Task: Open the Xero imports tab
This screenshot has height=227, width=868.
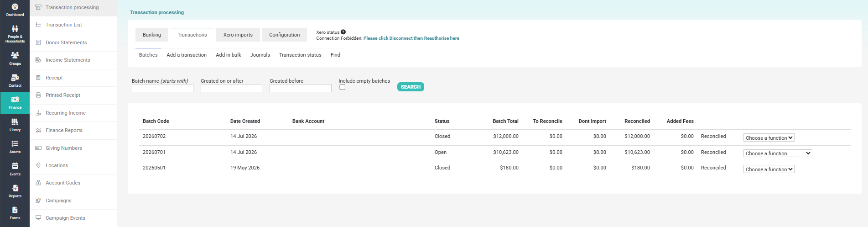Action: [x=238, y=35]
